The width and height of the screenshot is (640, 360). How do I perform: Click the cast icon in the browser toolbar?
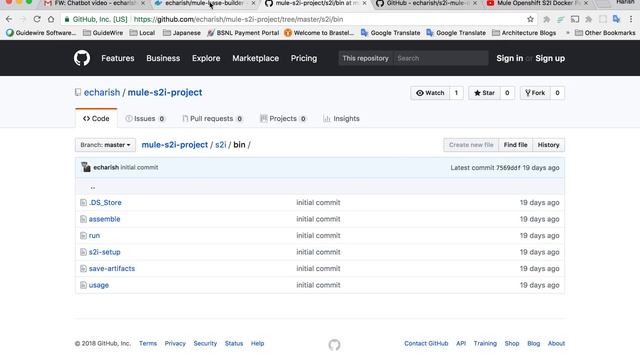575,19
